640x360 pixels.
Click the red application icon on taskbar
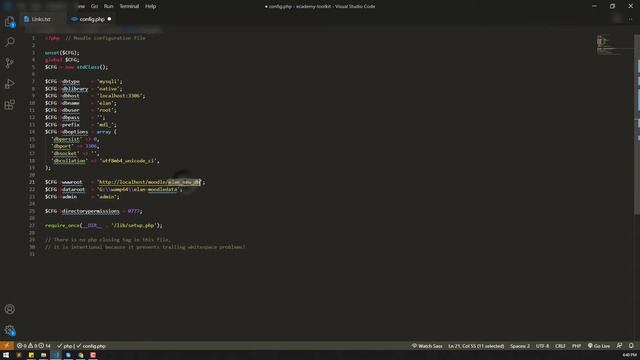click(93, 355)
